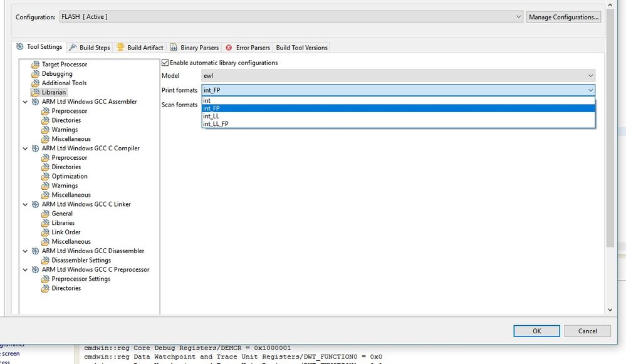Click the GCC Disassembler tool icon
Image resolution: width=626 pixels, height=364 pixels.
point(36,251)
